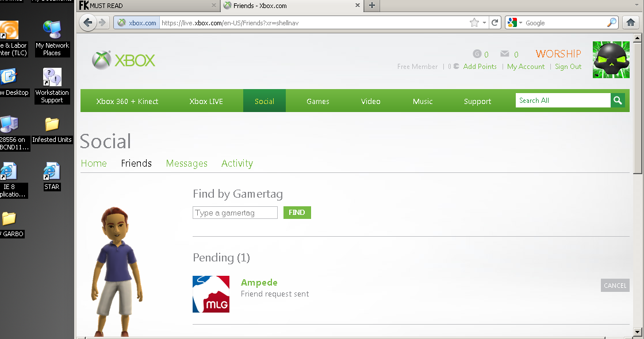The width and height of the screenshot is (644, 339).
Task: Click the Type a gamertag field
Action: [x=235, y=213]
